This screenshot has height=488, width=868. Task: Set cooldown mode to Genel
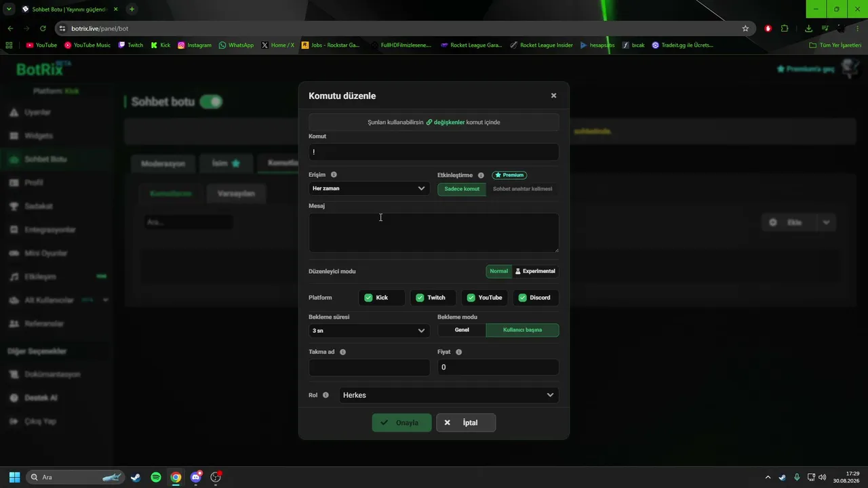tap(462, 330)
